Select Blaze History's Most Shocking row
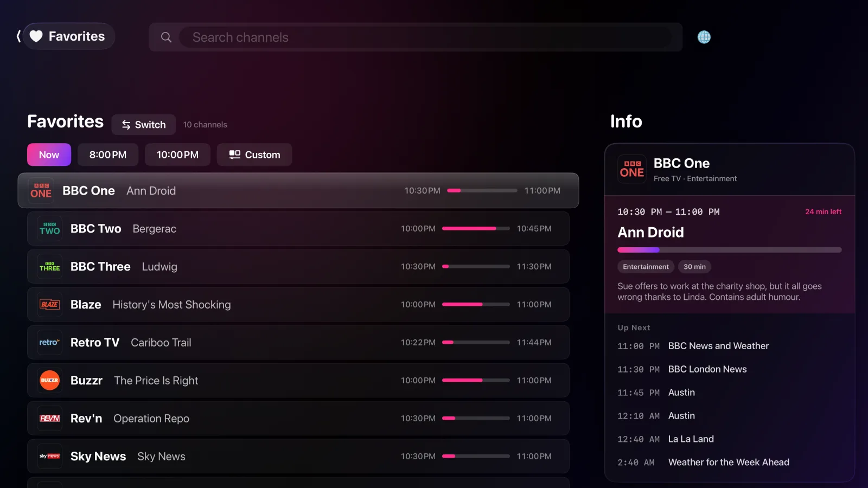Screen dimensions: 868x488 point(298,305)
